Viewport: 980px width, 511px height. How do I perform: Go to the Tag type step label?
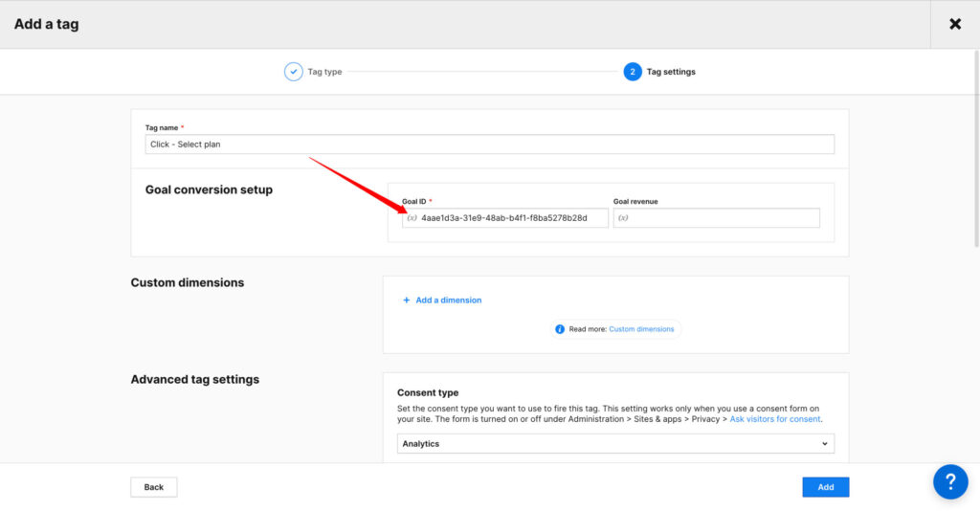click(324, 72)
